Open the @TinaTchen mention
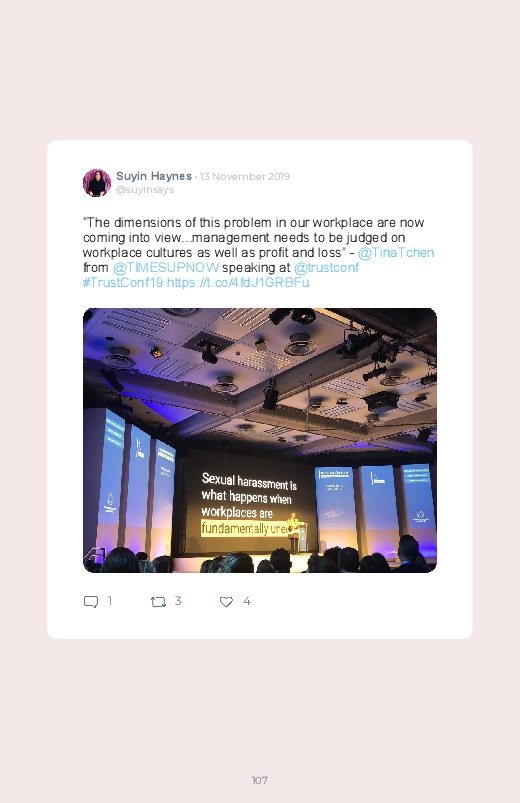The width and height of the screenshot is (520, 803). point(396,252)
